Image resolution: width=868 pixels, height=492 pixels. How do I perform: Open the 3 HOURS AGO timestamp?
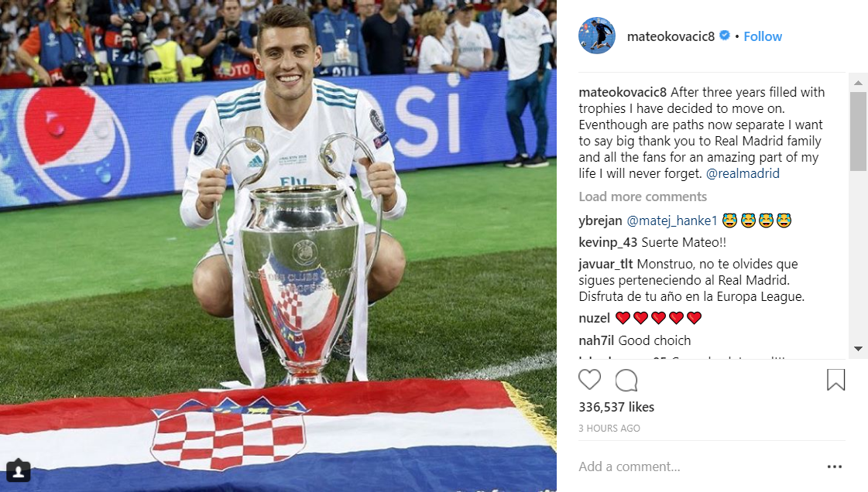[609, 429]
